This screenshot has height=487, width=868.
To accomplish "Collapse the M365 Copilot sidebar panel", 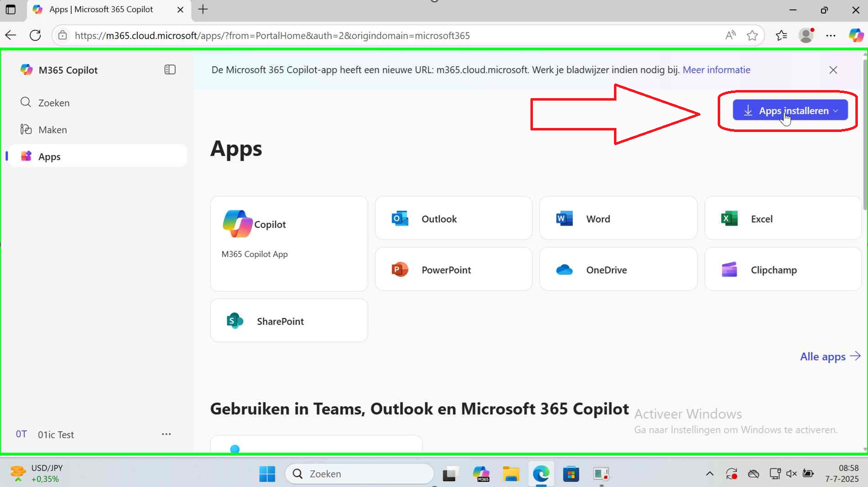I will 170,70.
